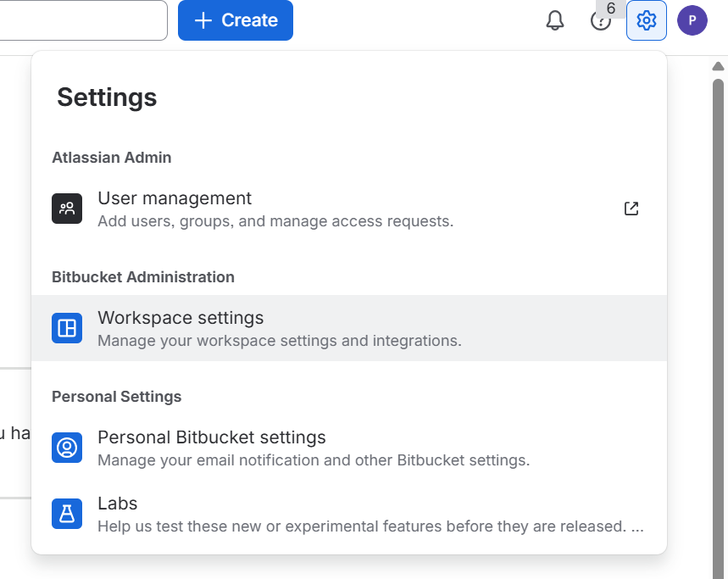Open the Labs menu entry

coord(349,514)
